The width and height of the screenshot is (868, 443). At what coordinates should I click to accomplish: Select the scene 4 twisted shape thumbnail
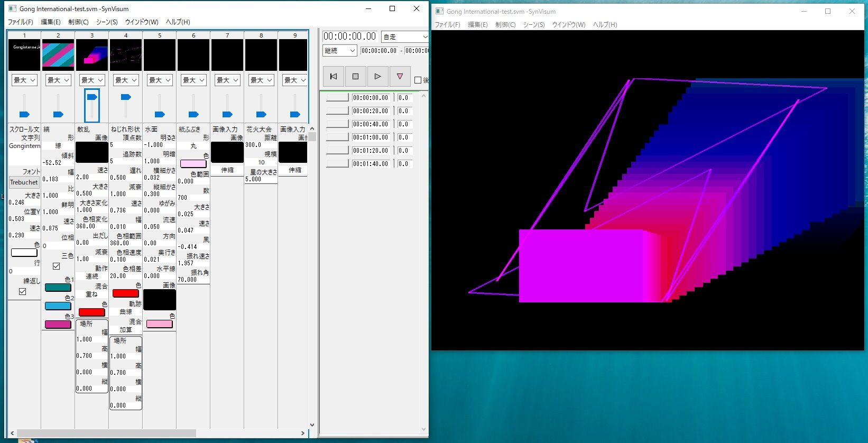point(126,55)
